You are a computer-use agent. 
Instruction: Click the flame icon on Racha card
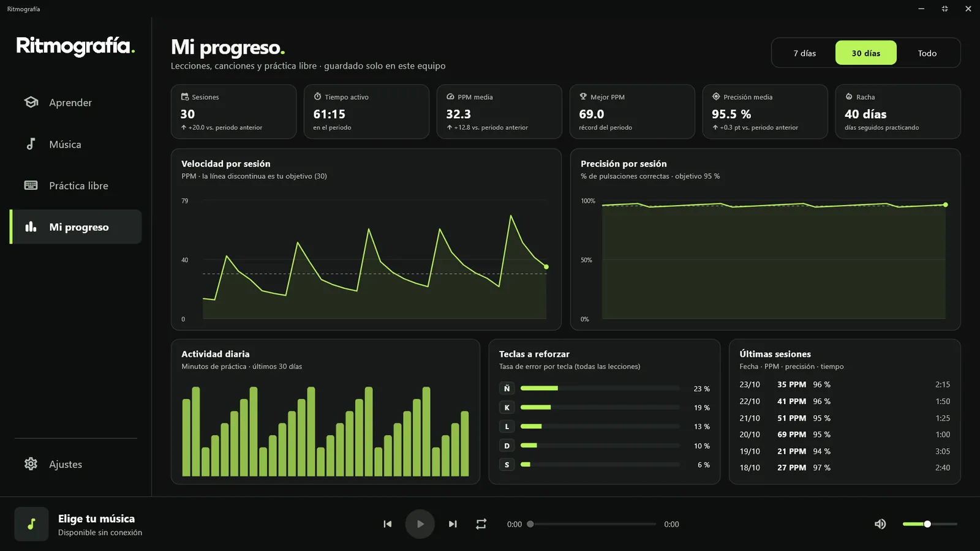point(849,97)
